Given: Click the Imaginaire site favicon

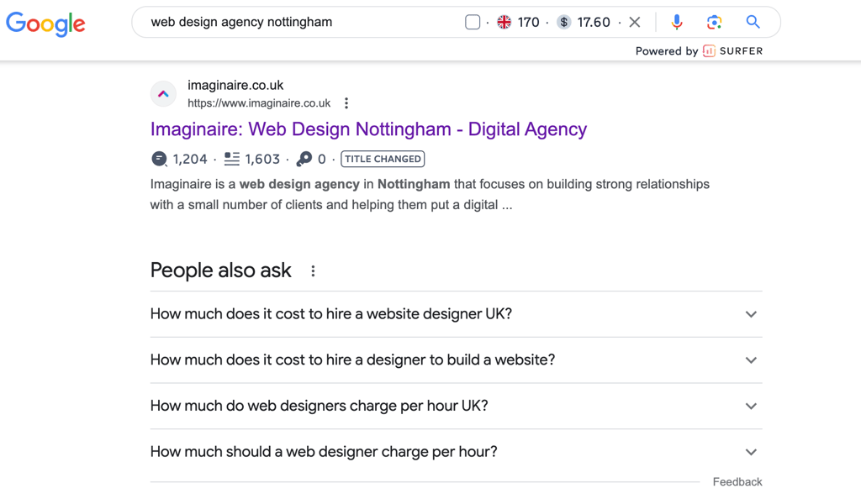Looking at the screenshot, I should 163,94.
